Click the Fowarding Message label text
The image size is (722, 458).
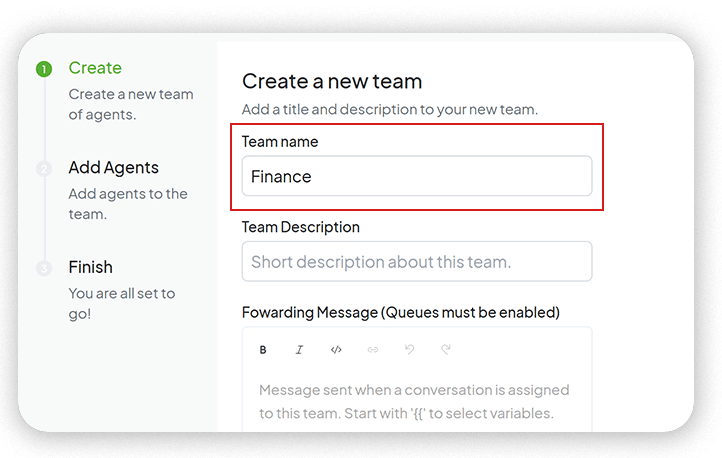(x=401, y=312)
